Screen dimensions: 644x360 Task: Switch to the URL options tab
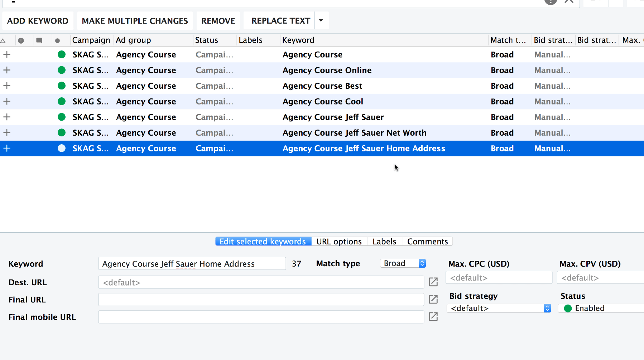[x=339, y=242]
